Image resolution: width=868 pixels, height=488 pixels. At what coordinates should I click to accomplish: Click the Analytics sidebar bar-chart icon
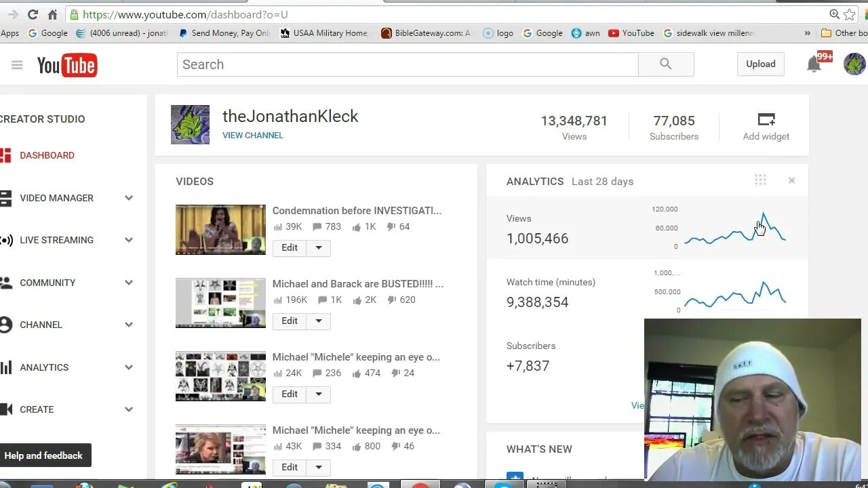pos(6,367)
